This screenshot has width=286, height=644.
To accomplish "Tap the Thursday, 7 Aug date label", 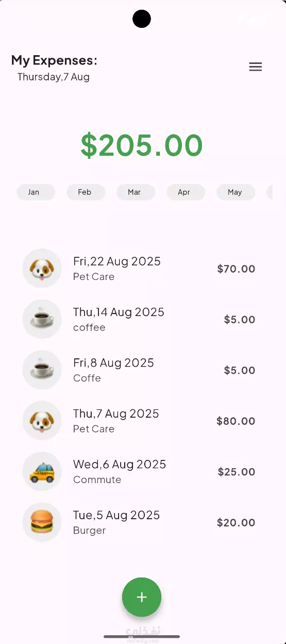I will (x=54, y=77).
